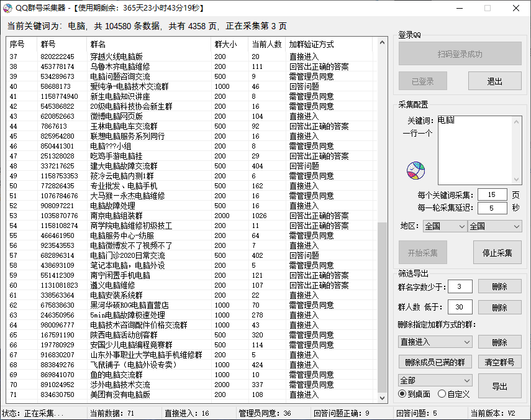Select the row 20级电脑科技协会新生群
Image resolution: width=531 pixels, height=420 pixels.
[x=192, y=106]
